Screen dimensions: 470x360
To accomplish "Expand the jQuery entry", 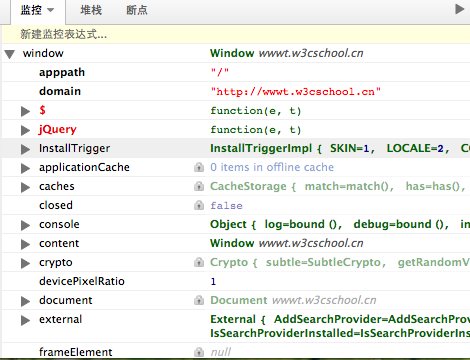I will pyautogui.click(x=25, y=130).
